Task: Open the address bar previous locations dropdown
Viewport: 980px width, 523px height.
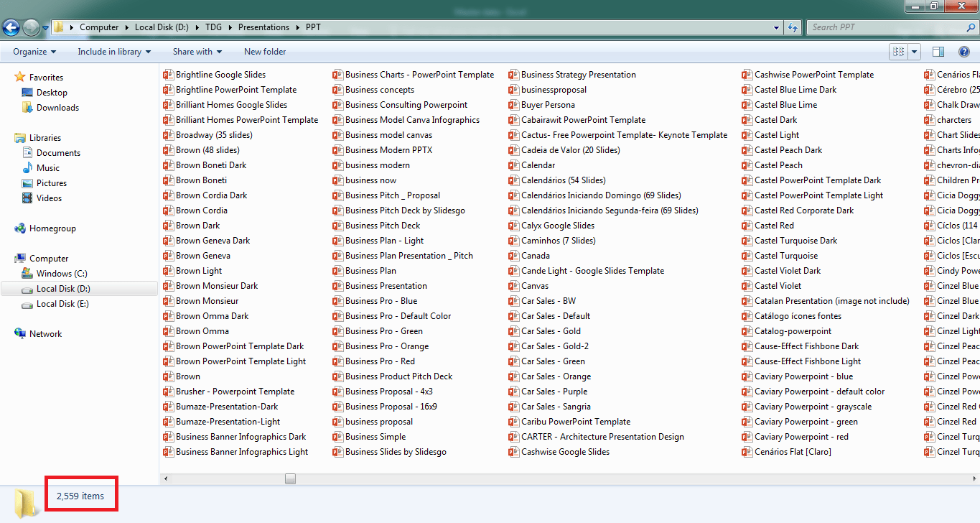Action: coord(777,27)
